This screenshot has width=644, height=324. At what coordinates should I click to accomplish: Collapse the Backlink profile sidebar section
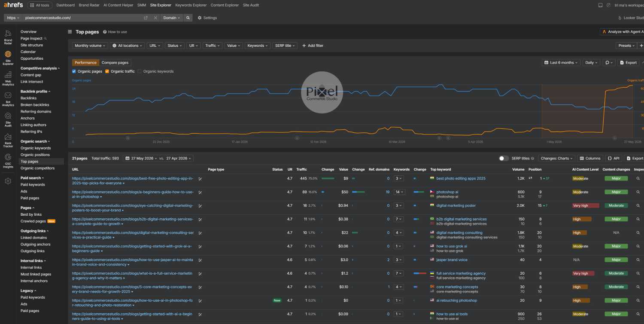pos(36,92)
